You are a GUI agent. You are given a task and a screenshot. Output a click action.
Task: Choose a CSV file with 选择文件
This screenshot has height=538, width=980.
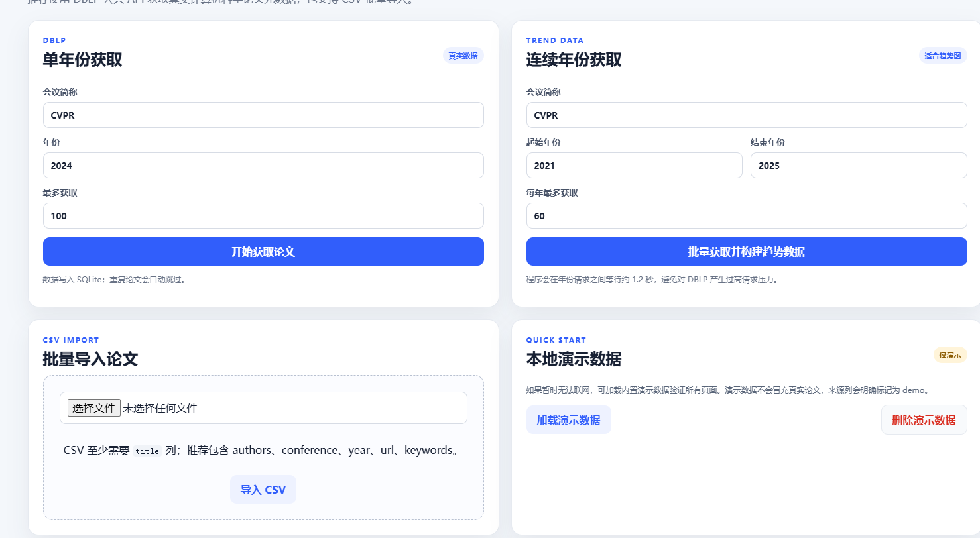(94, 408)
